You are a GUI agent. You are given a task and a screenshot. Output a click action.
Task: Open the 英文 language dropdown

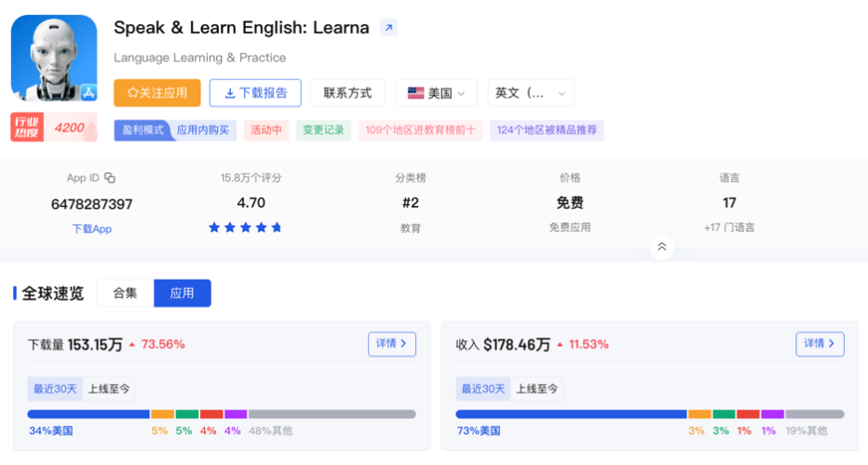(x=531, y=93)
